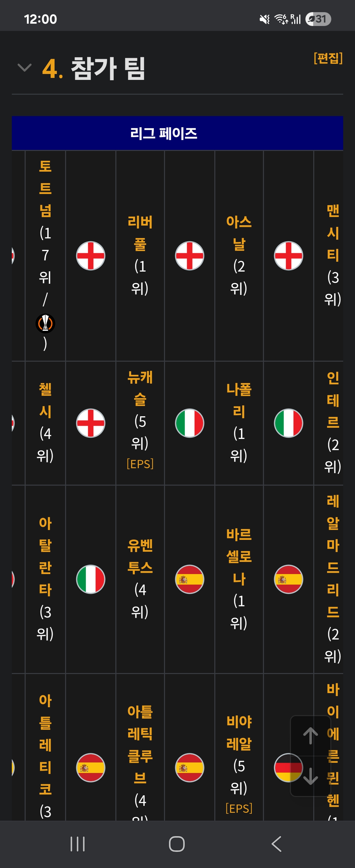Tap the Germany flag beside 바이에른 뮌헨

(x=288, y=768)
